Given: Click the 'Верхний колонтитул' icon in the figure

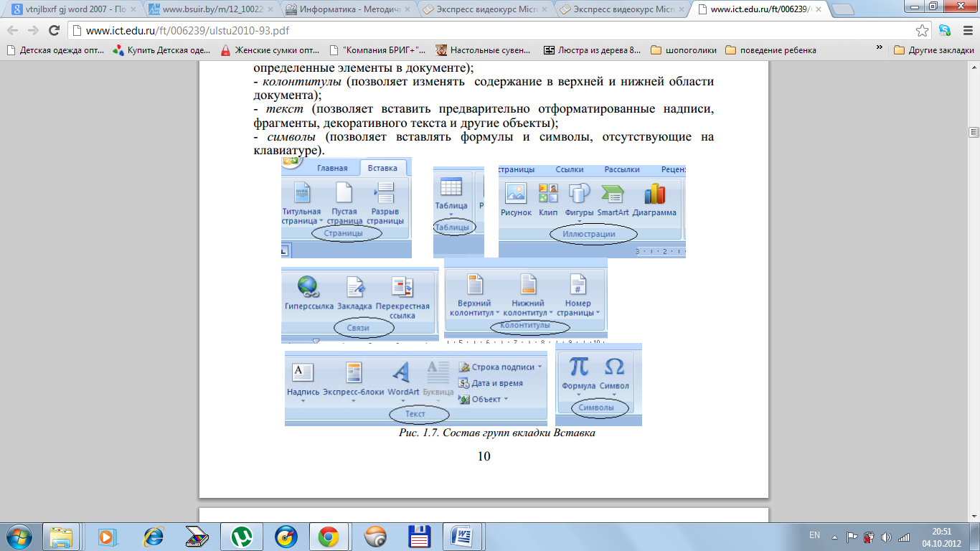Looking at the screenshot, I should [475, 284].
